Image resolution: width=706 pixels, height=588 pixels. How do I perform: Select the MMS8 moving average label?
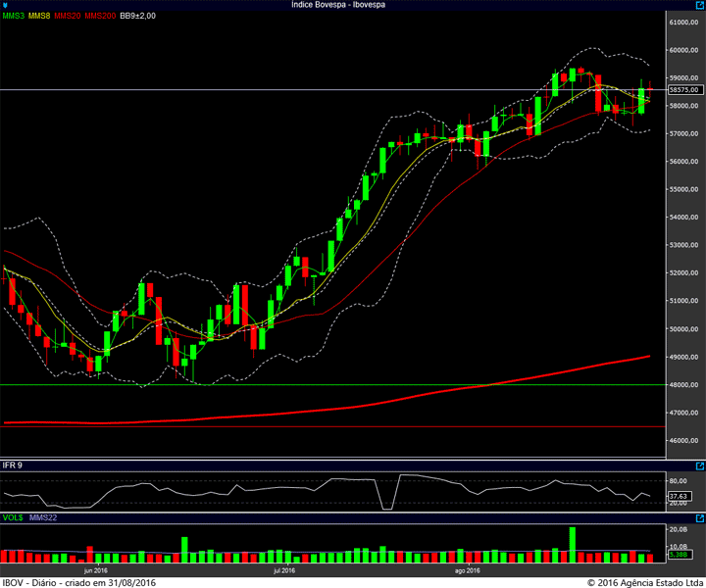coord(39,16)
